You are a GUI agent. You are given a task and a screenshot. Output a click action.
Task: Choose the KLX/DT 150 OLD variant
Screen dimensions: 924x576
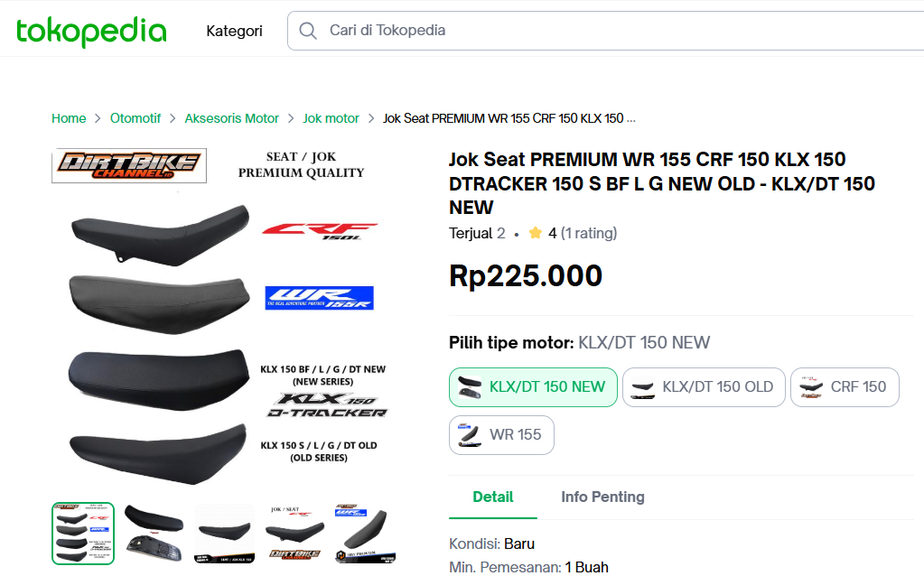[x=704, y=386]
